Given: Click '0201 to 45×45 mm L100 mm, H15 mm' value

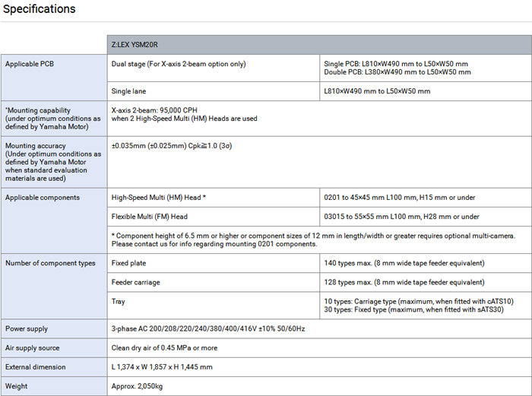Looking at the screenshot, I should [399, 198].
